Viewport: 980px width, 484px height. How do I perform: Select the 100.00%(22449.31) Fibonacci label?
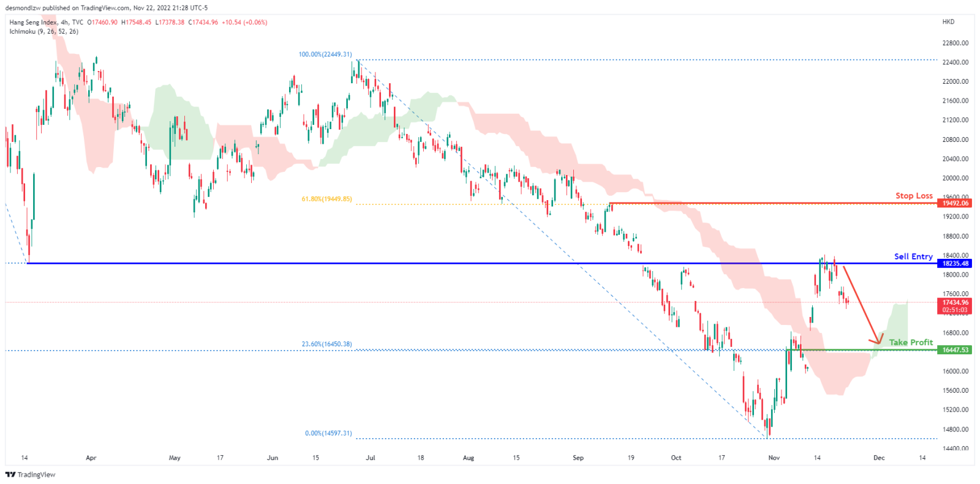(x=325, y=54)
